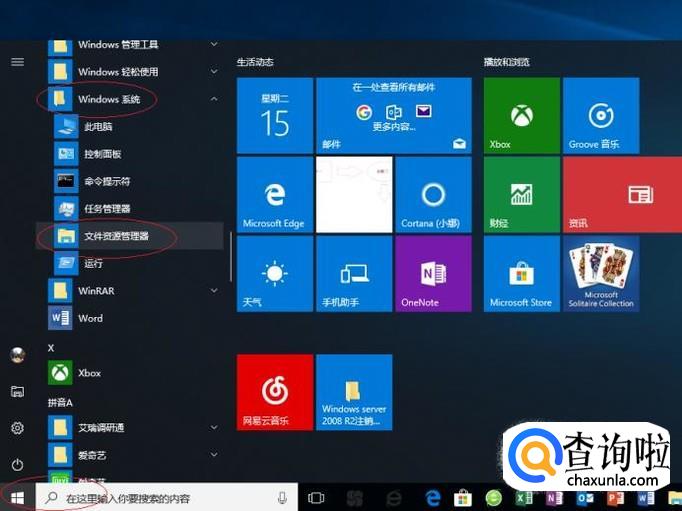Click the letter X section header
This screenshot has width=682, height=511.
coord(51,348)
